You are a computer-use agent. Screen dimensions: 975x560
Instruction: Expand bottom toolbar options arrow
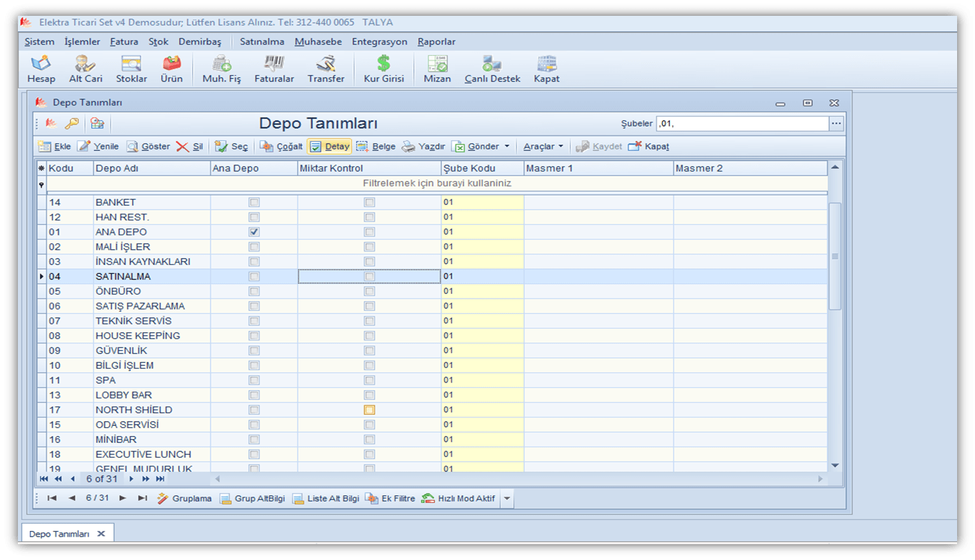pyautogui.click(x=507, y=499)
